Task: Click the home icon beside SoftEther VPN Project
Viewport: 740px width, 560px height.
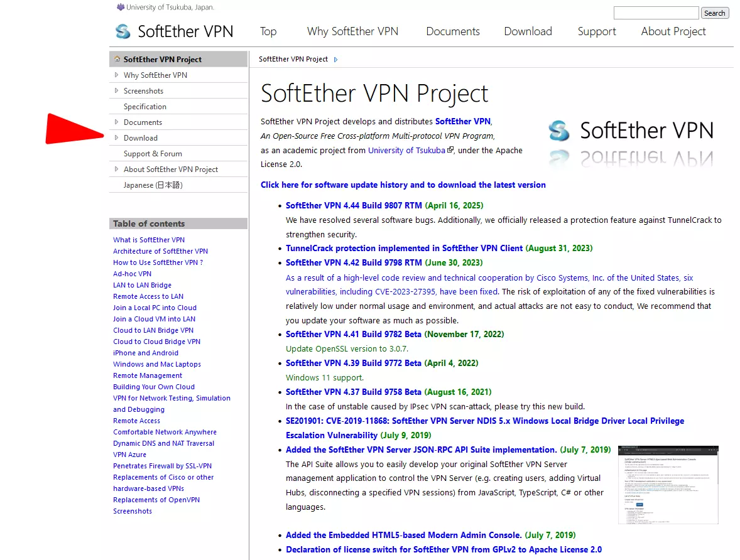Action: pos(117,59)
